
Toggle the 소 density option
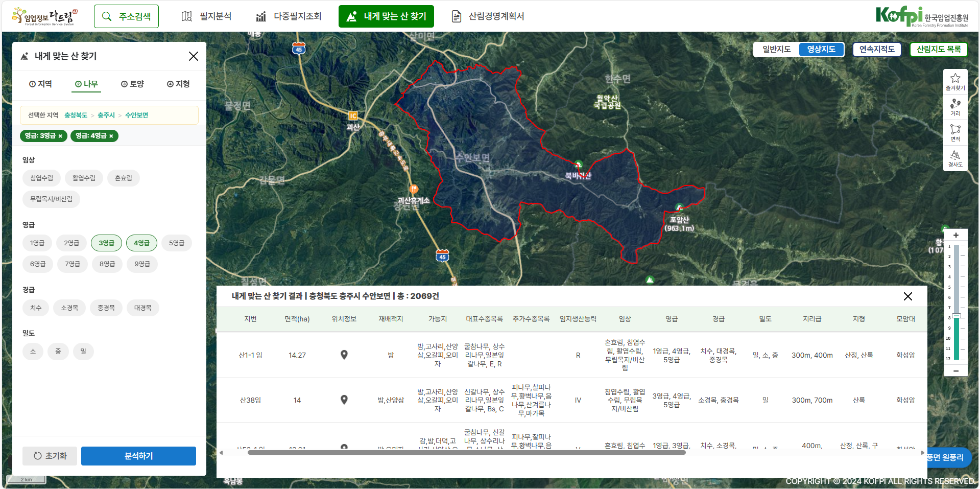[x=33, y=352]
